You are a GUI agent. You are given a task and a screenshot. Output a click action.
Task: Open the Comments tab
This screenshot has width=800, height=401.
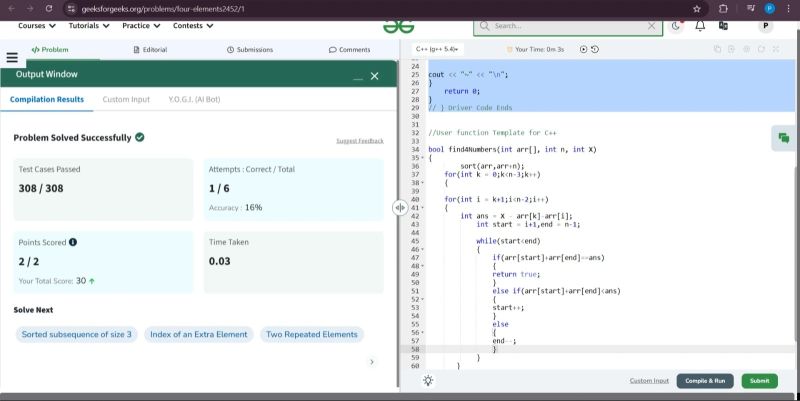[x=350, y=49]
